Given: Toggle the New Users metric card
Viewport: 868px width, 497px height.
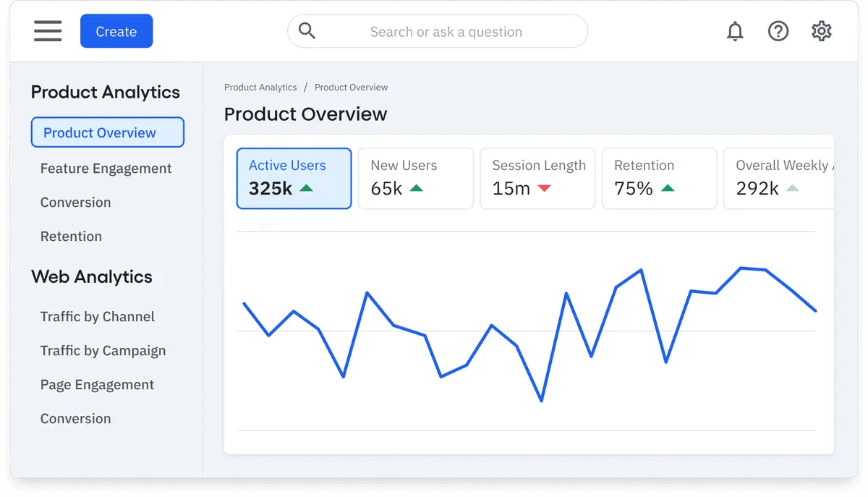Looking at the screenshot, I should (x=415, y=178).
